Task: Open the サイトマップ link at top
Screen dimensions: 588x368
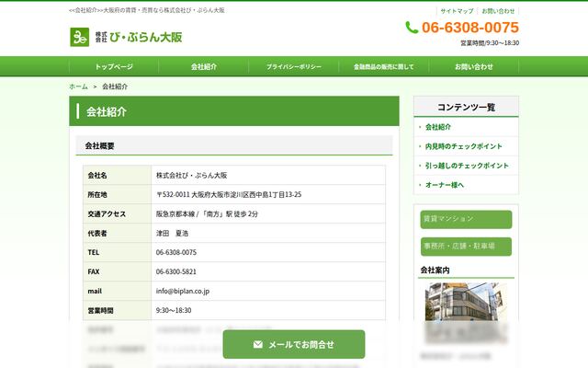Action: tap(457, 11)
